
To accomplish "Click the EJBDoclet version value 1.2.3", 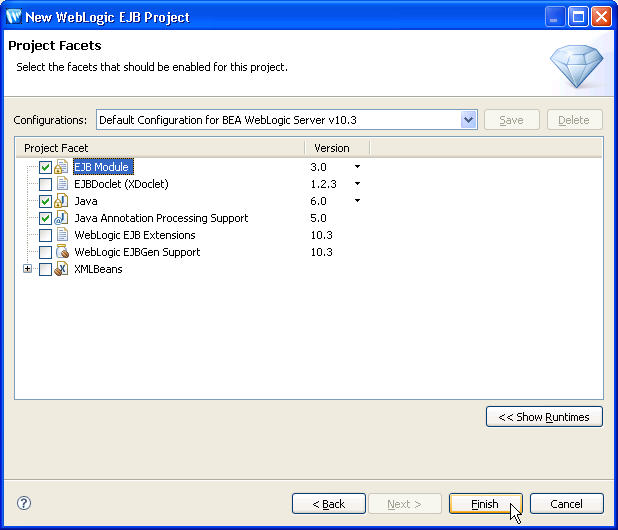I will click(324, 184).
